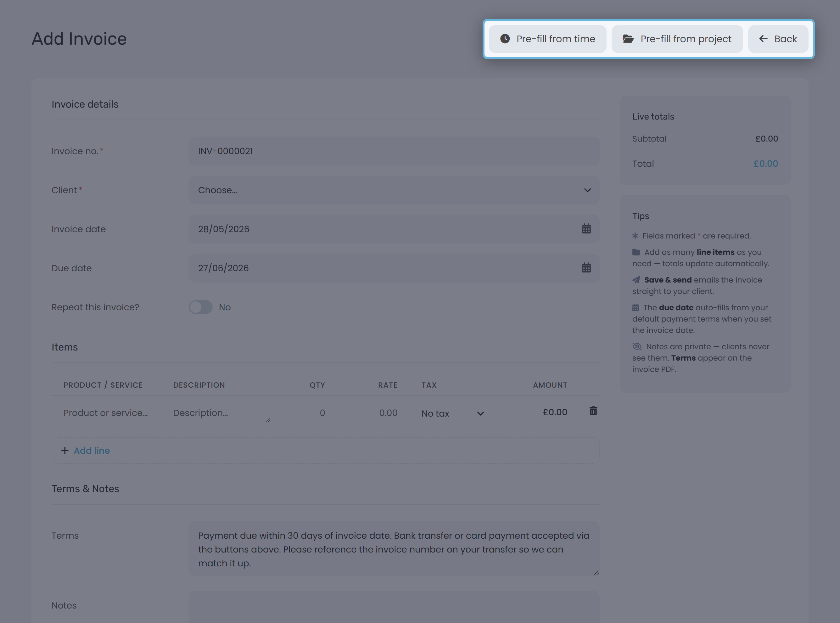840x623 pixels.
Task: Click the AMOUNT column header
Action: 550,385
